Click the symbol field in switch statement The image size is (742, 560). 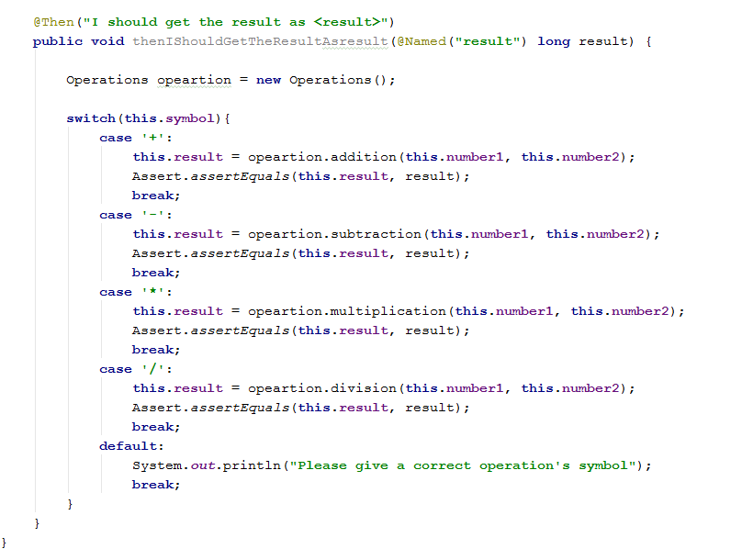[190, 118]
